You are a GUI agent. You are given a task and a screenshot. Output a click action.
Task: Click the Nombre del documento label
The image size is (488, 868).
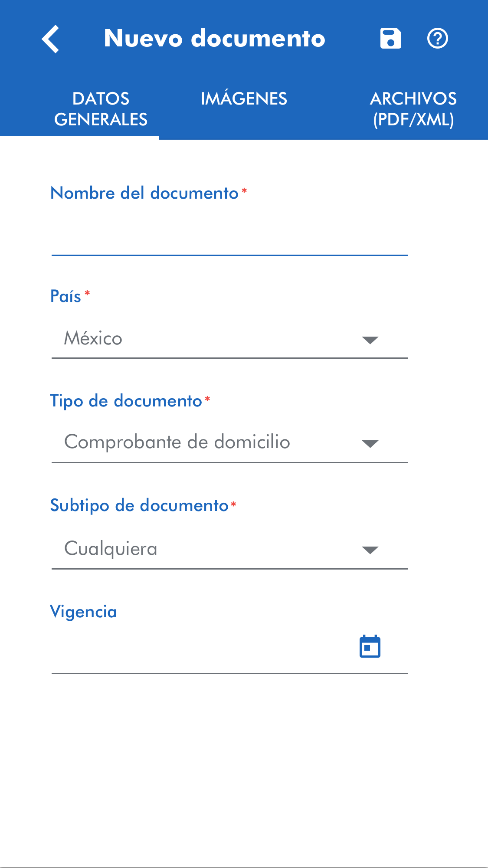[144, 193]
